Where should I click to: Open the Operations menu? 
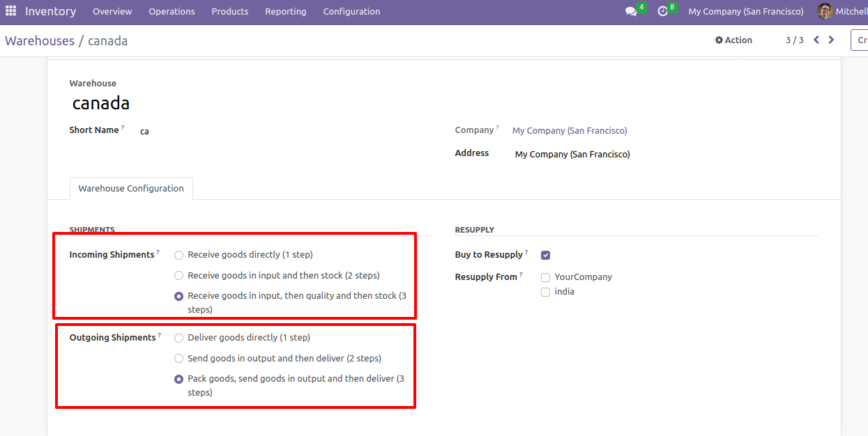click(x=172, y=12)
